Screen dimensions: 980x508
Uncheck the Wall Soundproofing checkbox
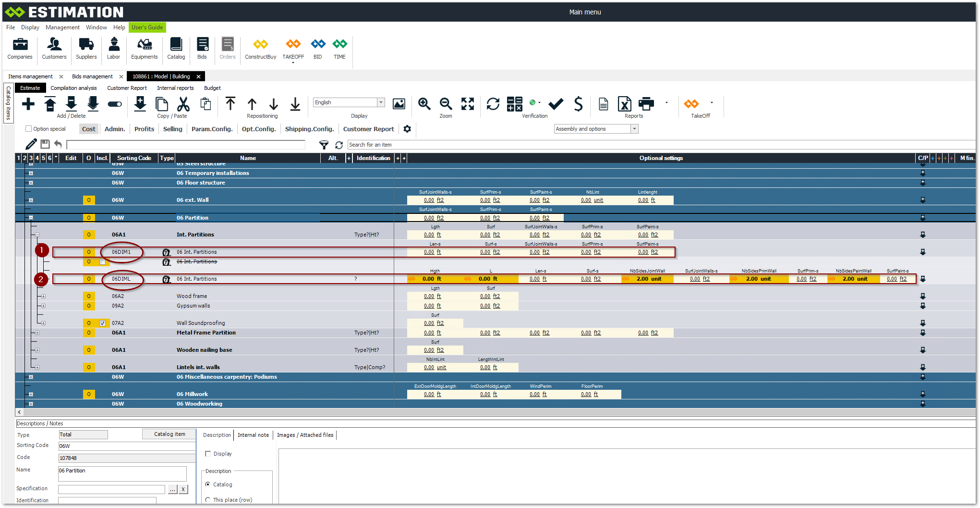102,323
